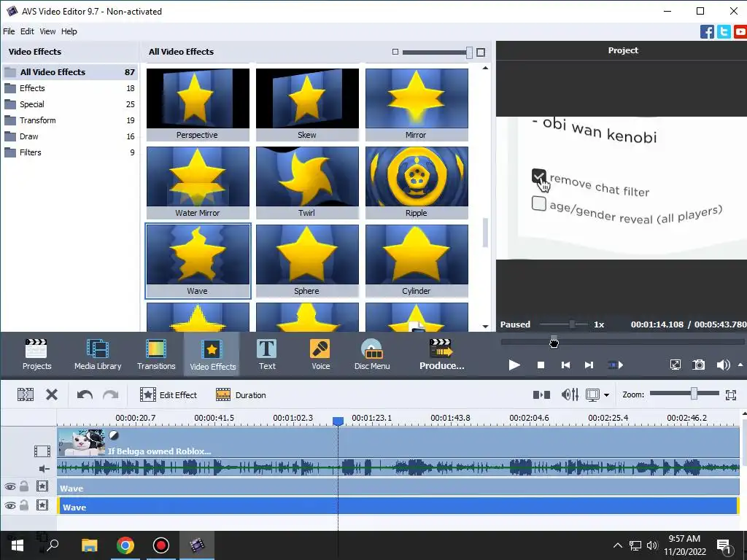Select All Video Effects category
The image size is (747, 560).
point(70,72)
